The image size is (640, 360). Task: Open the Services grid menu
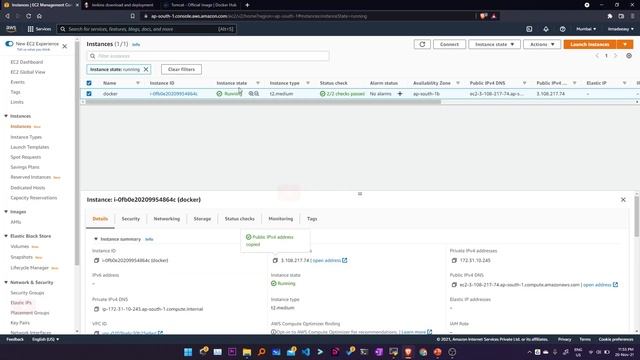[x=39, y=29]
